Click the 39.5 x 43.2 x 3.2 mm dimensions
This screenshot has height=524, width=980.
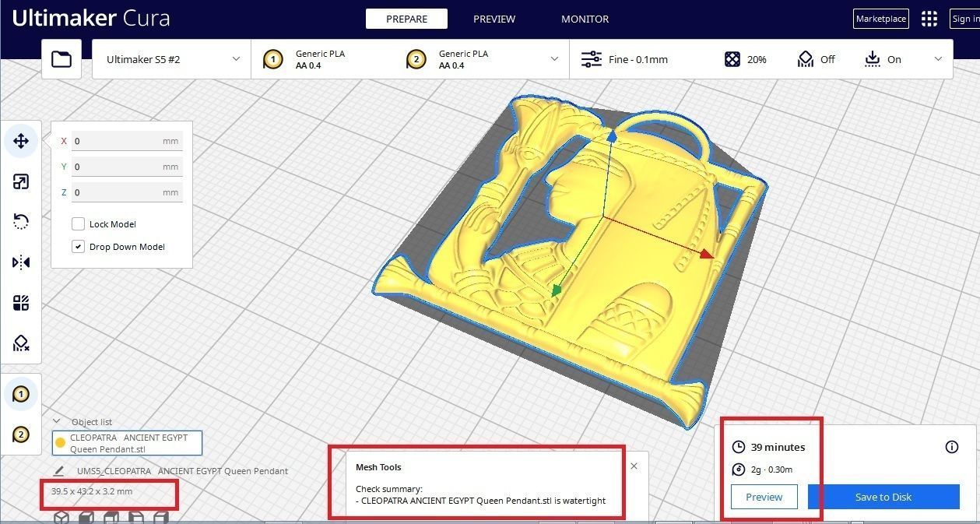(x=92, y=491)
